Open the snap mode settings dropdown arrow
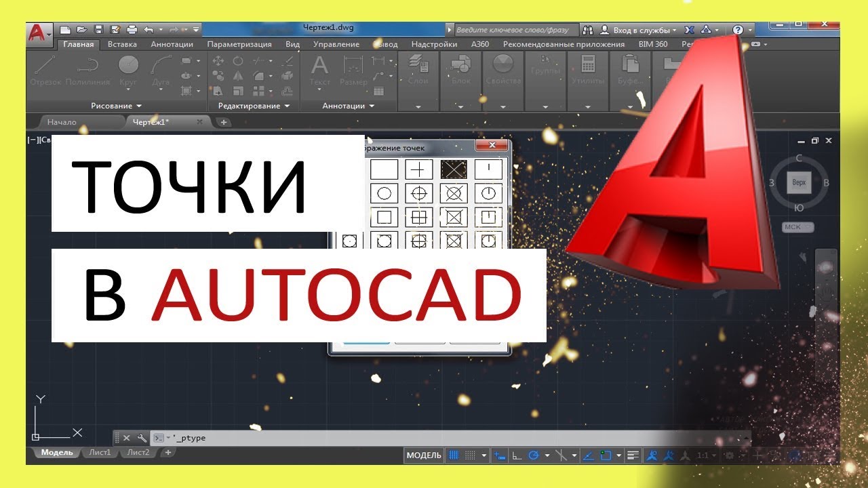868x488 pixels. (x=484, y=455)
